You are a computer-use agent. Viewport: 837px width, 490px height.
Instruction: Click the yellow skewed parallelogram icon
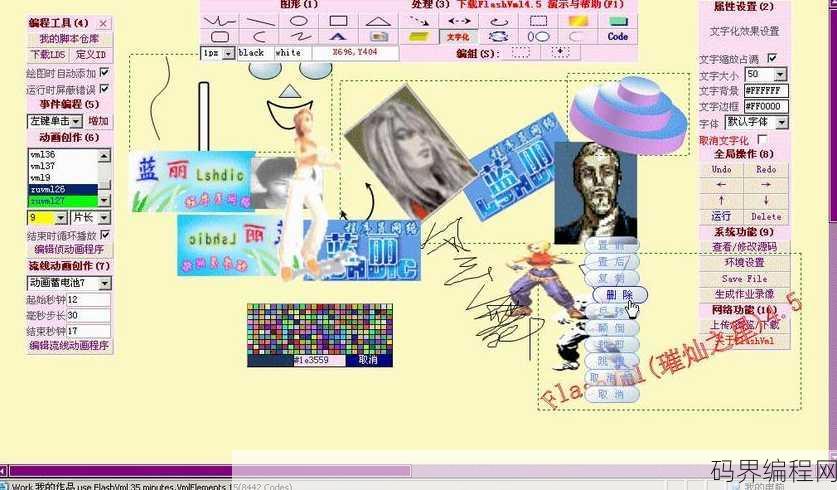pyautogui.click(x=419, y=37)
